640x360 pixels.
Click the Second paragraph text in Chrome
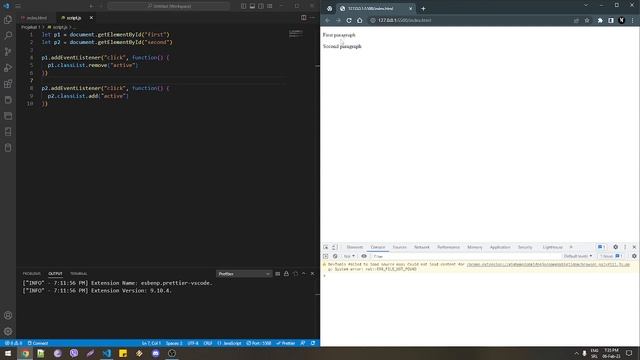click(x=342, y=47)
